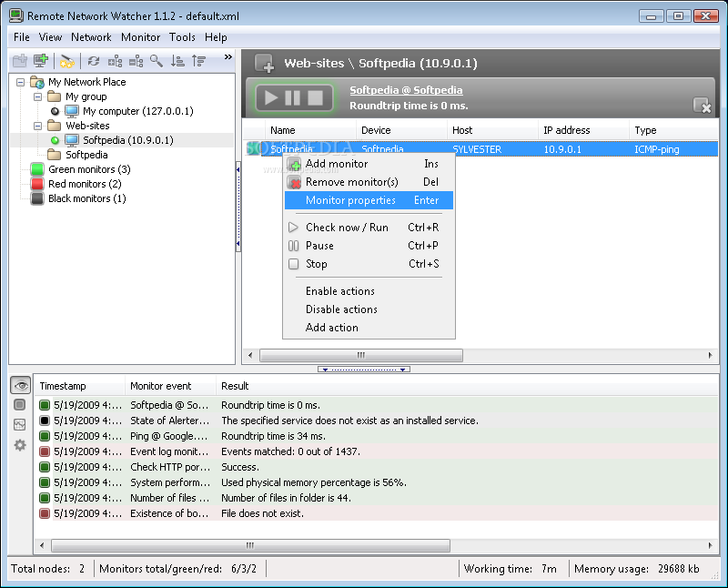Click the magnifier search toolbar icon
728x588 pixels.
[157, 61]
